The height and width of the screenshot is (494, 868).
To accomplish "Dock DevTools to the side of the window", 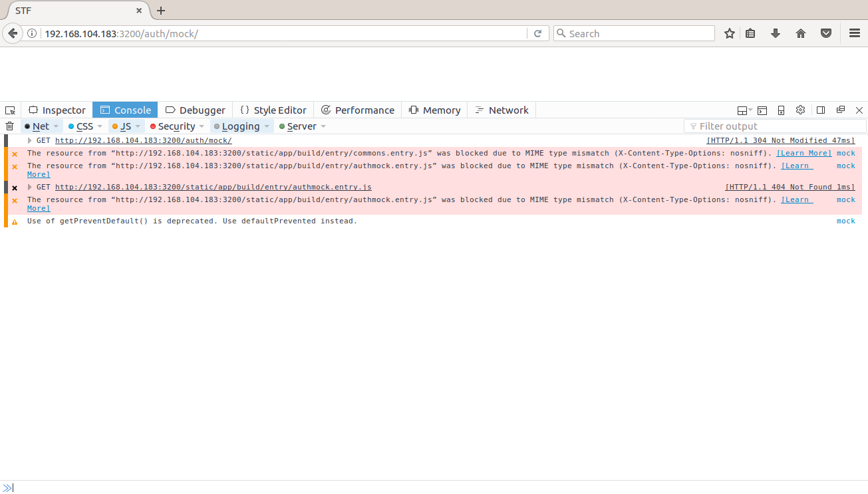I will coord(821,110).
